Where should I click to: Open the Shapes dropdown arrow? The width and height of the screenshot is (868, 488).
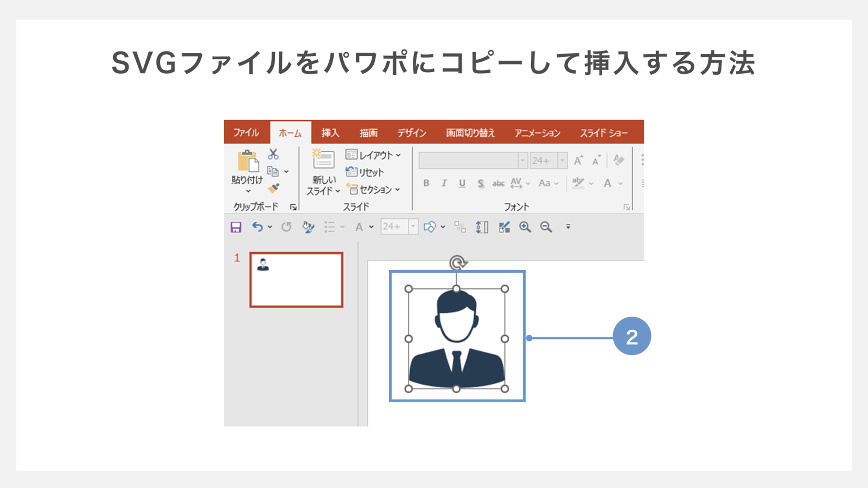[443, 227]
